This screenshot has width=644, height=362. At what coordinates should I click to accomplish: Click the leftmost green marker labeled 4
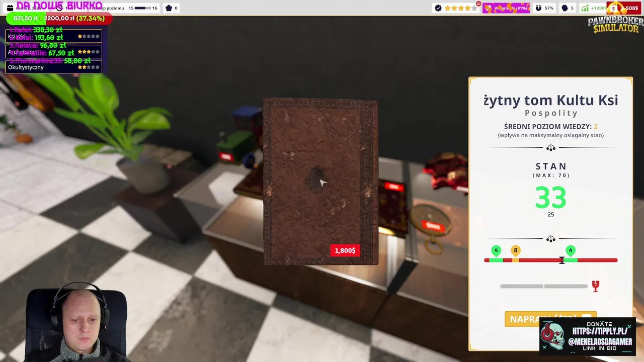496,250
